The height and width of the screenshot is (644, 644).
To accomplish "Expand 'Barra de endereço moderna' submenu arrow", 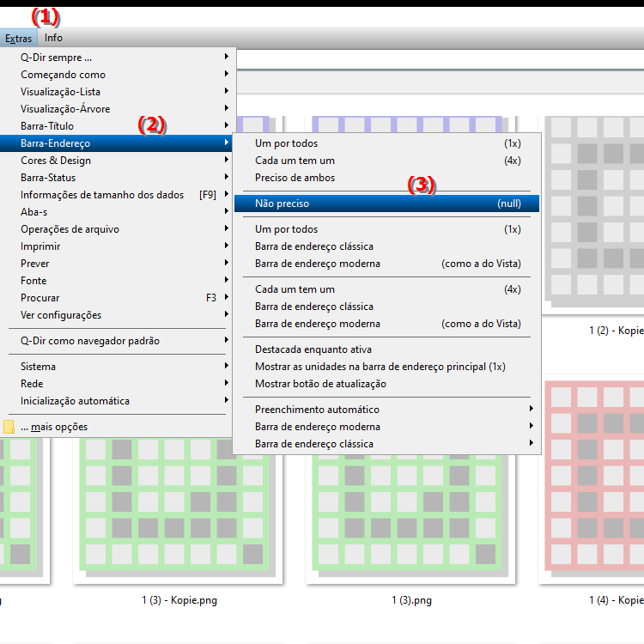I will coord(531,426).
